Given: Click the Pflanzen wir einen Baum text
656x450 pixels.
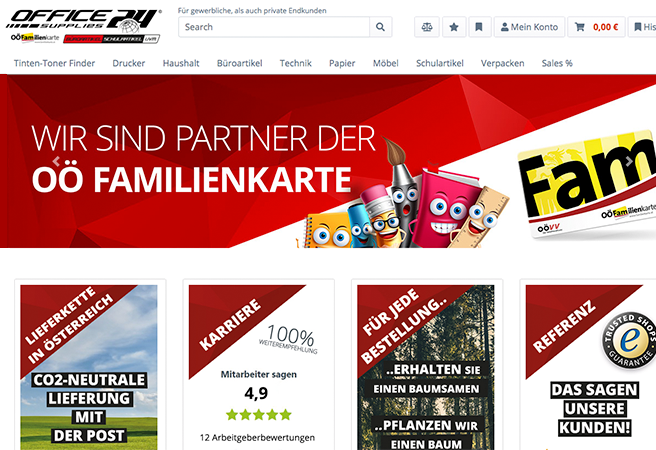Looking at the screenshot, I should 426,434.
